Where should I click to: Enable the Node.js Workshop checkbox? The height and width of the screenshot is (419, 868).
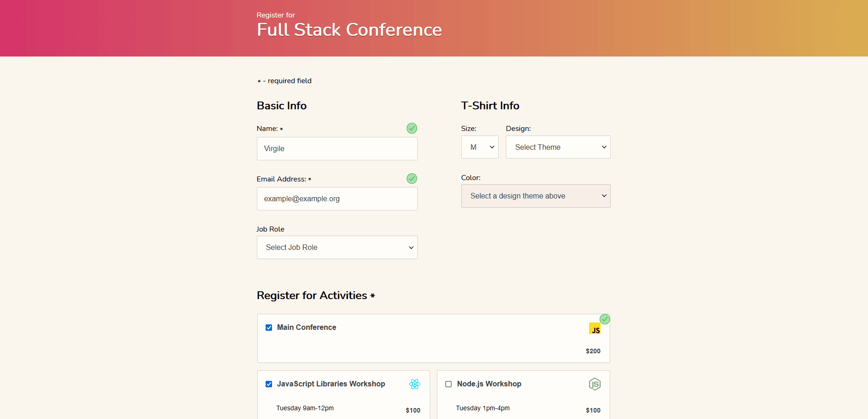click(448, 384)
